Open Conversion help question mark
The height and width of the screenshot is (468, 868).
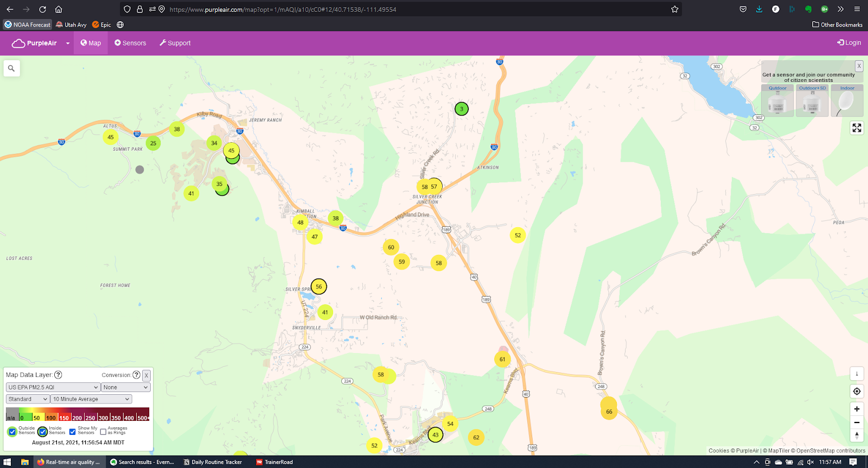pos(137,375)
